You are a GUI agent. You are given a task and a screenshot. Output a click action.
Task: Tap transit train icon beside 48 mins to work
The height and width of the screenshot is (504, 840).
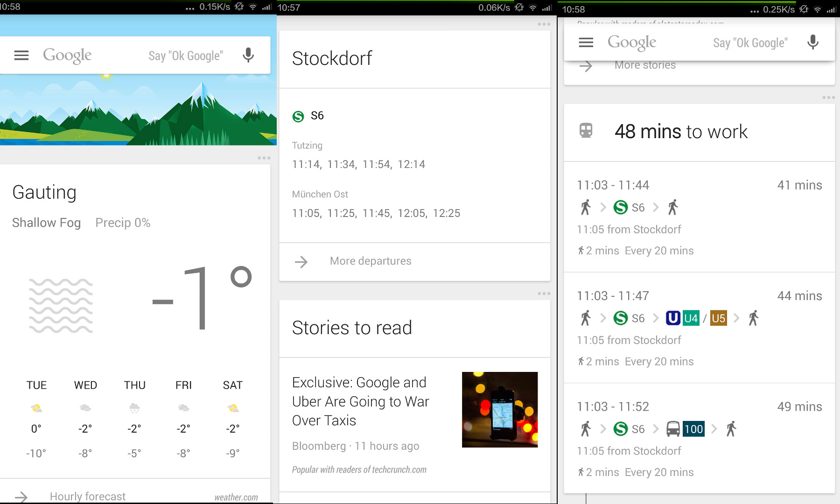tap(586, 131)
